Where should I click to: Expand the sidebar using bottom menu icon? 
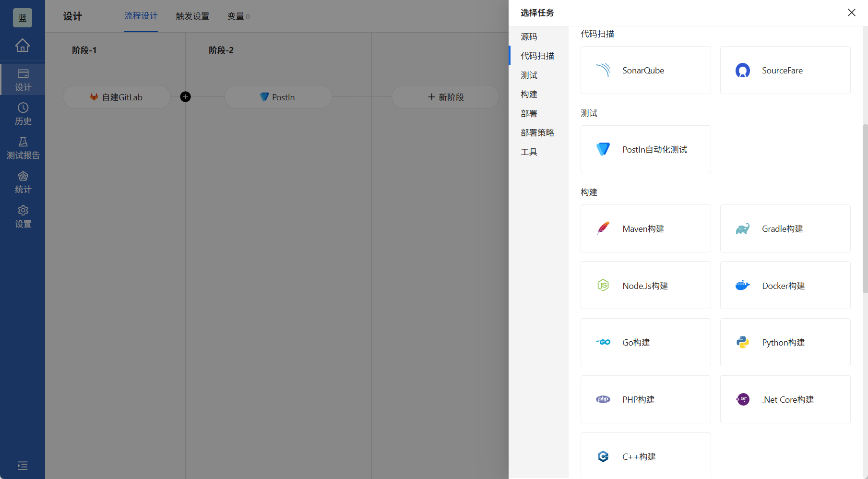click(x=23, y=466)
